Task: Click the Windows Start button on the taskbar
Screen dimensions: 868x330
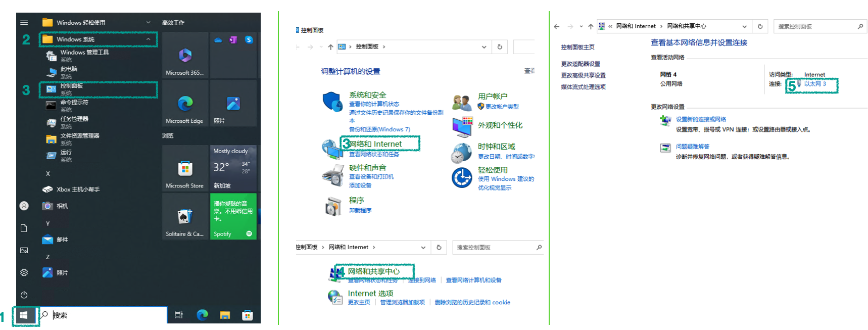Action: [x=24, y=315]
